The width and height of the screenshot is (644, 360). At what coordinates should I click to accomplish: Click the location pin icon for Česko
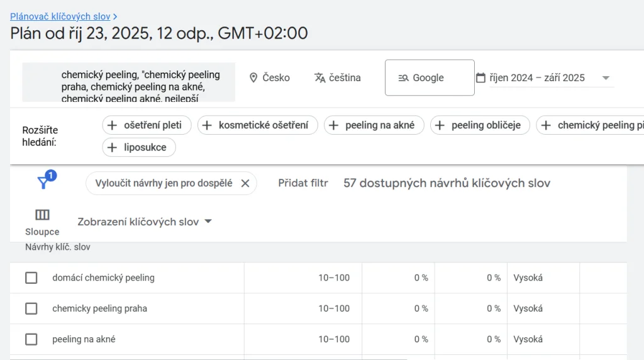click(253, 77)
